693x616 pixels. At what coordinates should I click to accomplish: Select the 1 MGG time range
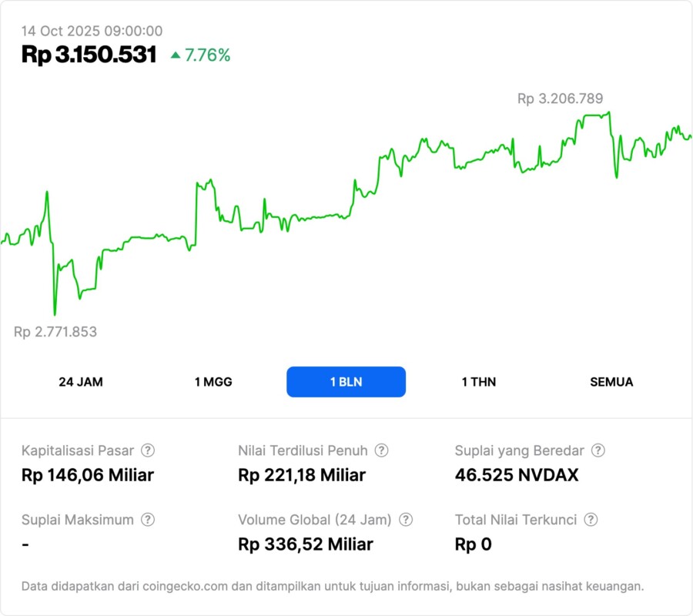[213, 382]
